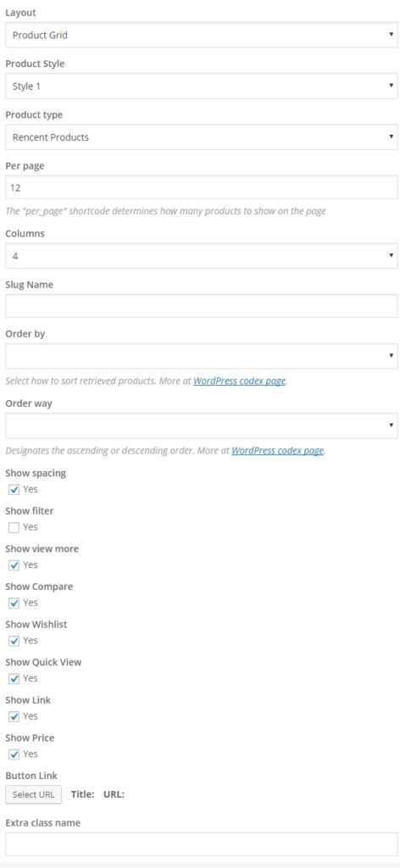Click the Select URL button
The width and height of the screenshot is (400, 868).
pos(34,794)
